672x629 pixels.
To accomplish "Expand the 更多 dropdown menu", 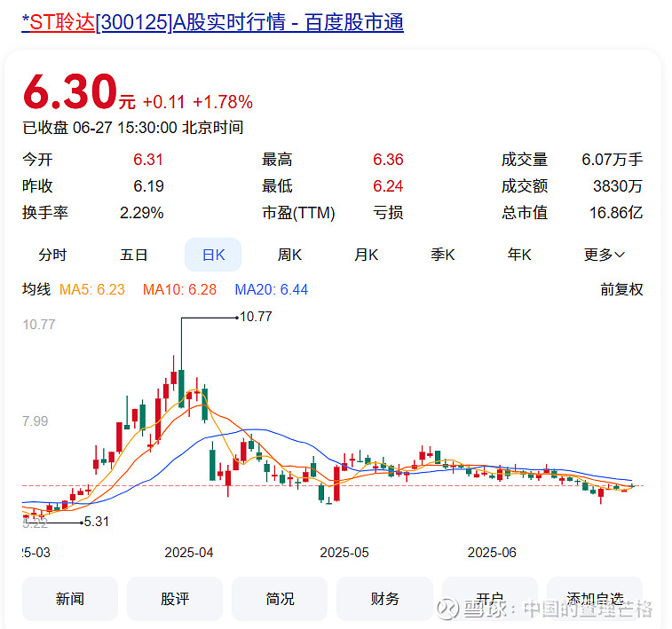I will 604,255.
